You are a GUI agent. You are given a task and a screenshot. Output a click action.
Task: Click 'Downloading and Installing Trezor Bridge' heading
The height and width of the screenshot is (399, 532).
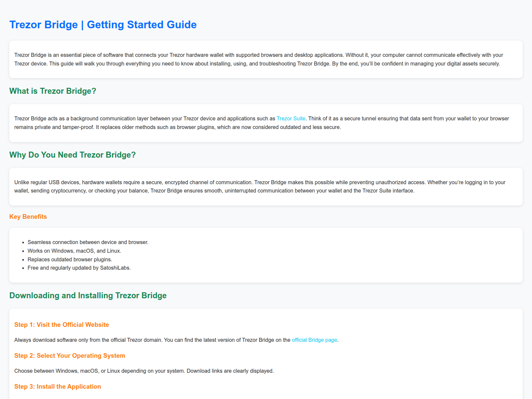click(x=88, y=296)
